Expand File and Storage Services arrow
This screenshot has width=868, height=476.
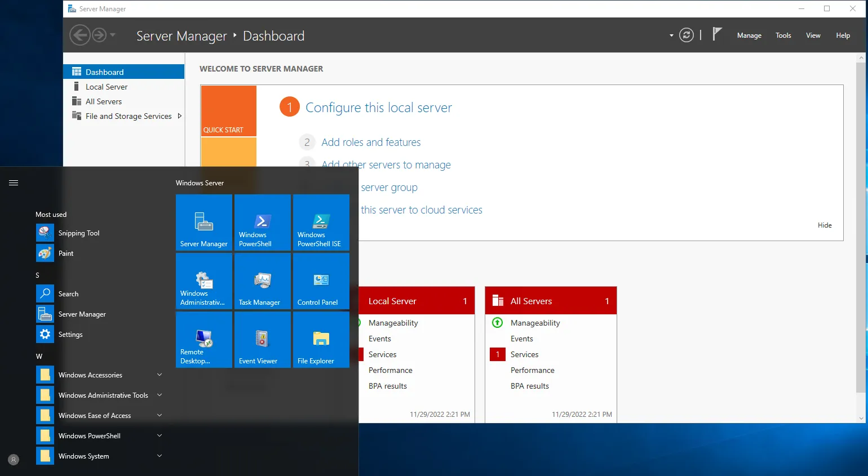pos(180,116)
